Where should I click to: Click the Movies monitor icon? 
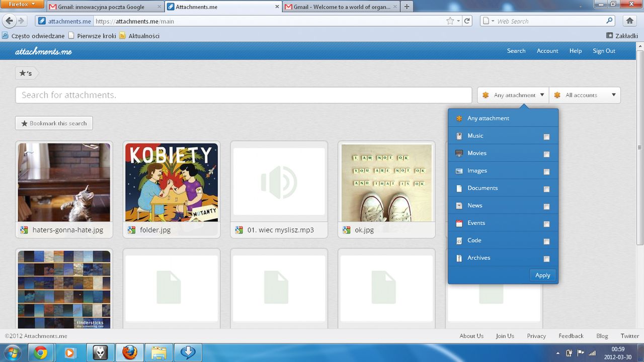pos(459,153)
